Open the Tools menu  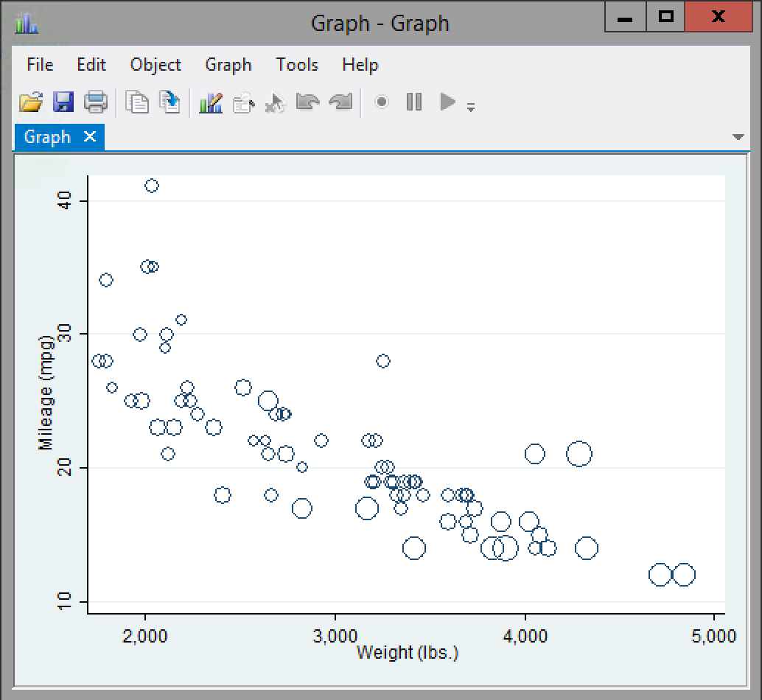tap(297, 65)
